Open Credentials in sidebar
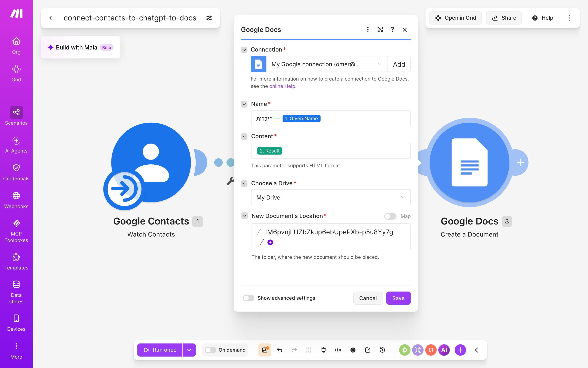 [16, 172]
